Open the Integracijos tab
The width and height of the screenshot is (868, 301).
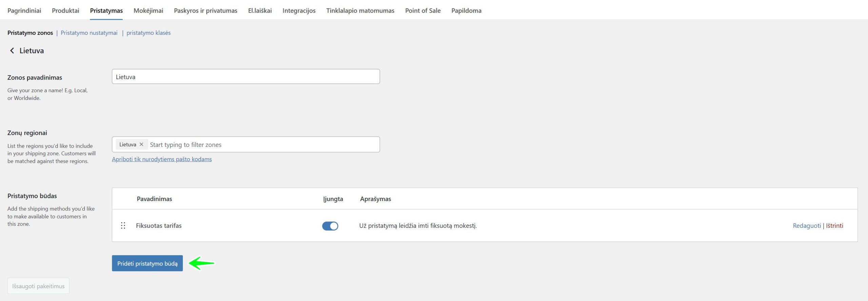tap(299, 10)
